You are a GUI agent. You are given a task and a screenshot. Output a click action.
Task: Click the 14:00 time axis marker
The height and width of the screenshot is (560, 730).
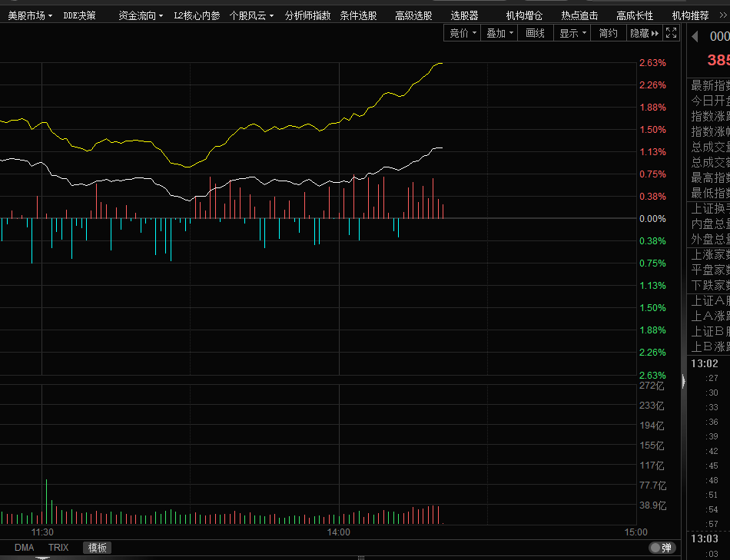pos(339,532)
